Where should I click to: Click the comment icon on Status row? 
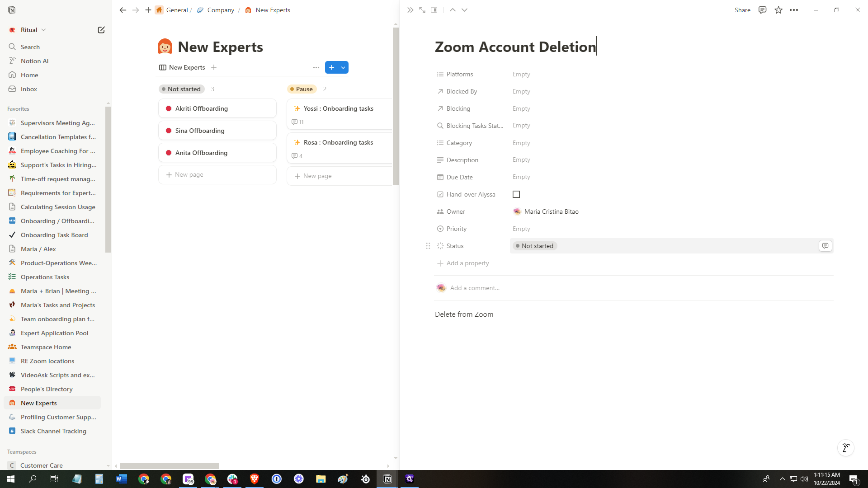(825, 246)
